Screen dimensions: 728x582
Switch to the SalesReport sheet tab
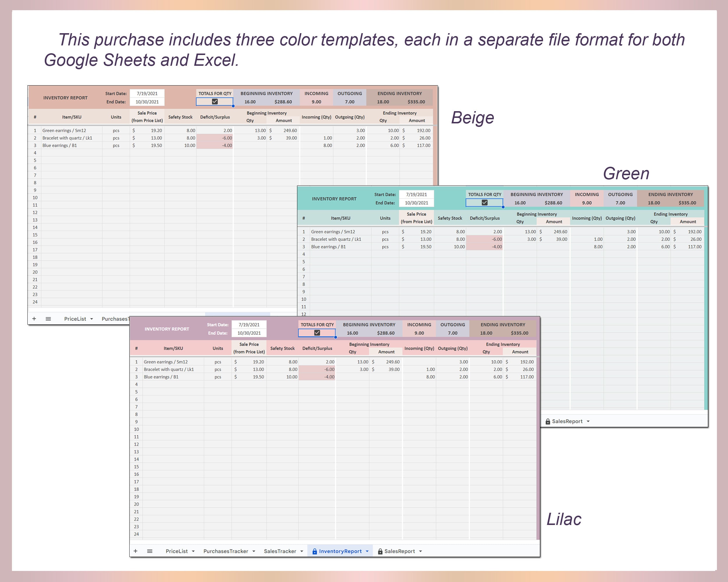[x=400, y=551]
